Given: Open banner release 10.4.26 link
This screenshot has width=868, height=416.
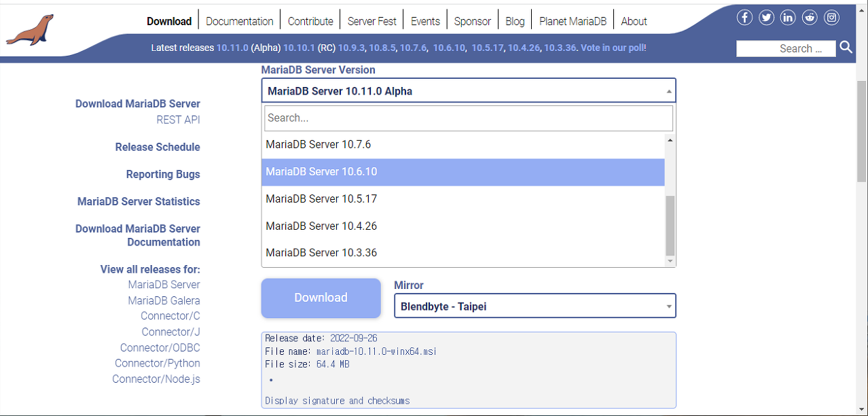Looking at the screenshot, I should pyautogui.click(x=524, y=48).
